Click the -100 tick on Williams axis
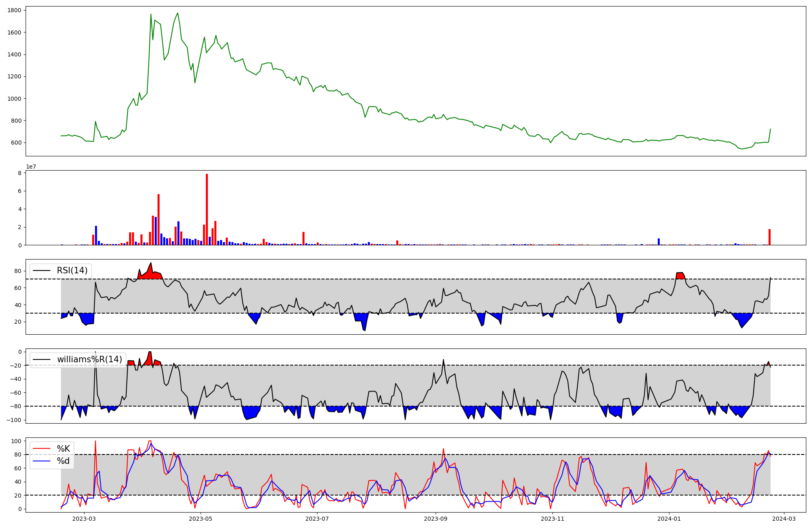This screenshot has height=528, width=812. [x=14, y=420]
